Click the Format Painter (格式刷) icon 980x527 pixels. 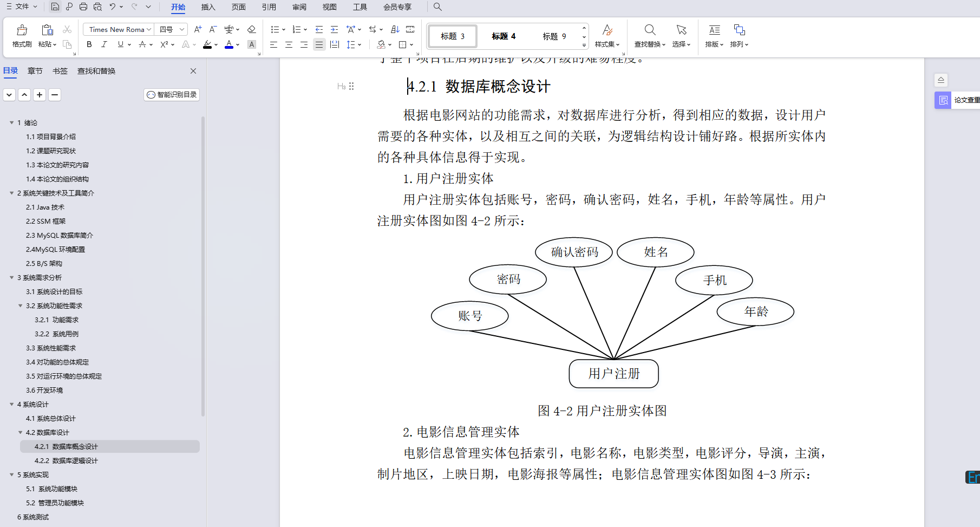click(22, 30)
